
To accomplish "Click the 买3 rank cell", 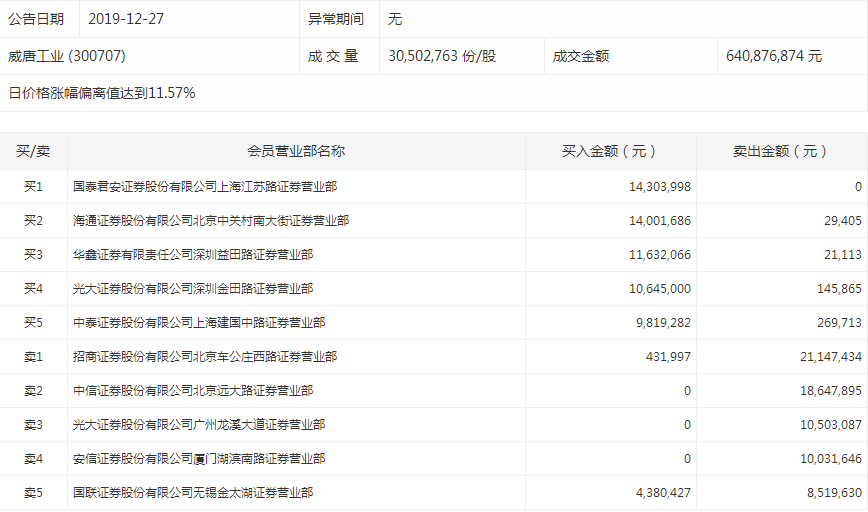I will pos(33,255).
